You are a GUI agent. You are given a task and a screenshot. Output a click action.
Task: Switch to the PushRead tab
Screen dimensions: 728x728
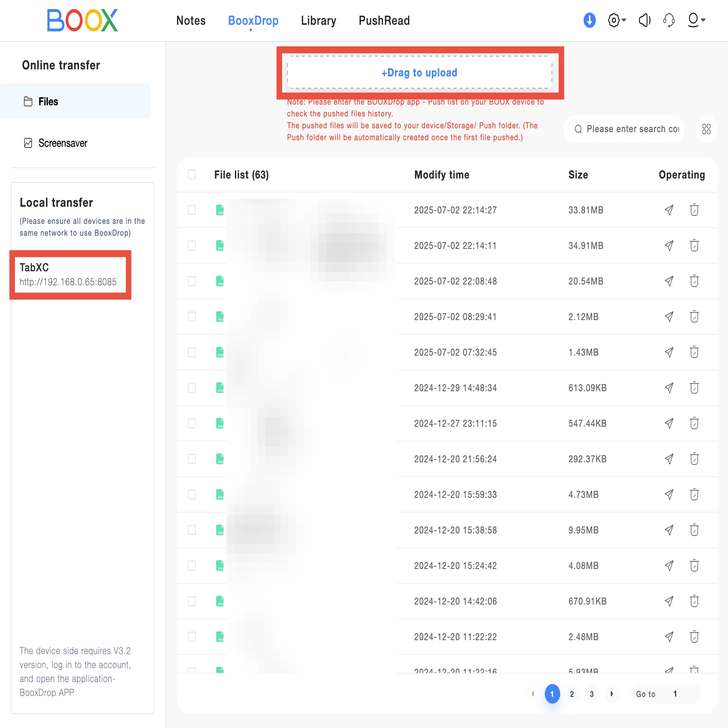click(x=384, y=20)
